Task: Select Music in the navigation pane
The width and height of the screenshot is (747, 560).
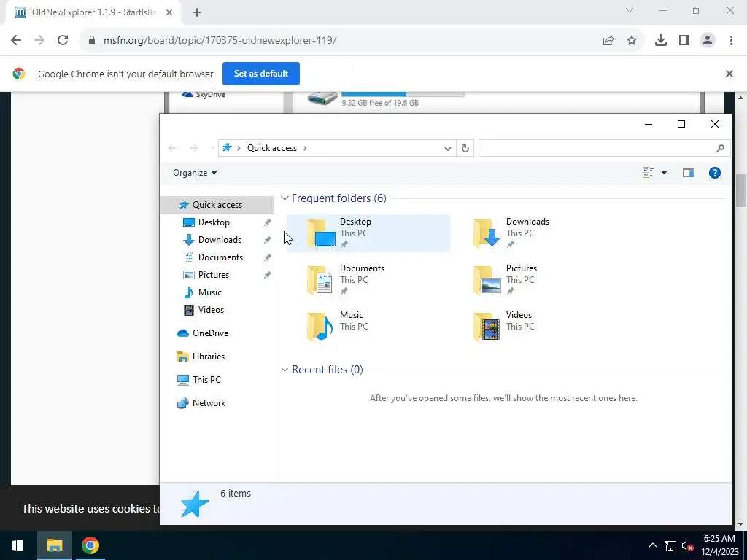Action: pos(217,292)
